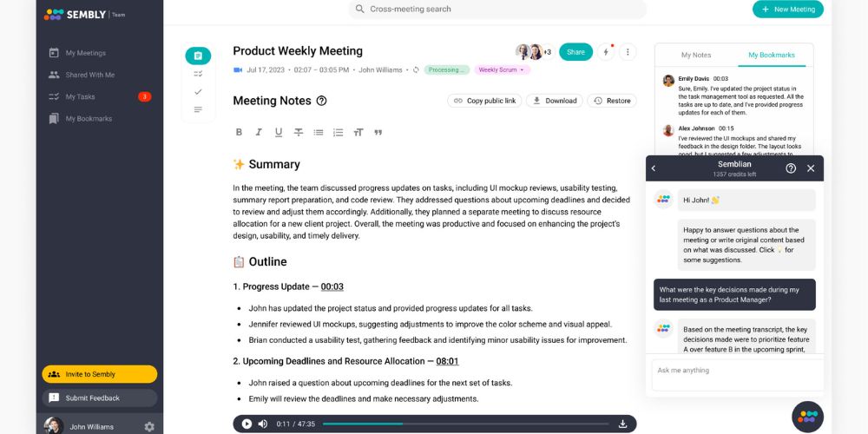This screenshot has height=434, width=868.
Task: Toggle strikethrough text formatting
Action: (299, 132)
